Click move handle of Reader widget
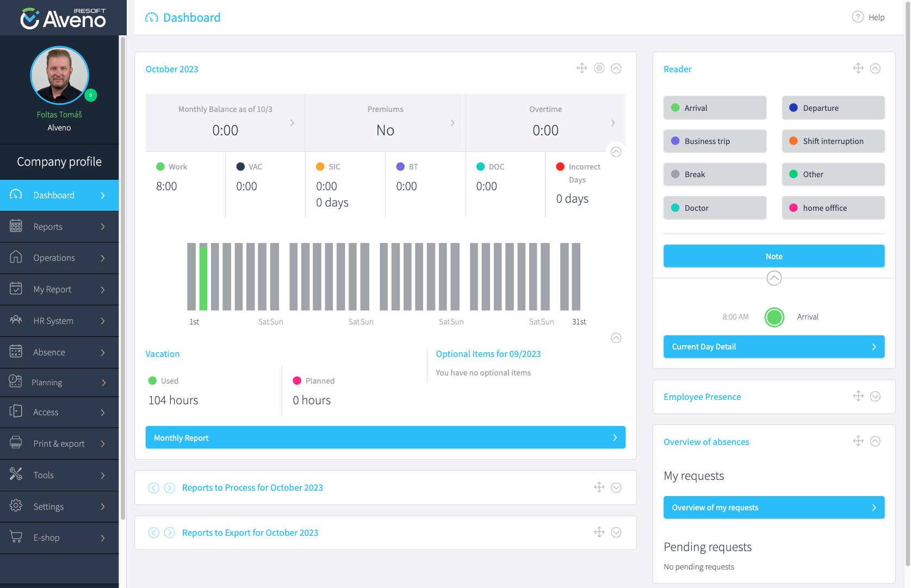 (x=858, y=68)
